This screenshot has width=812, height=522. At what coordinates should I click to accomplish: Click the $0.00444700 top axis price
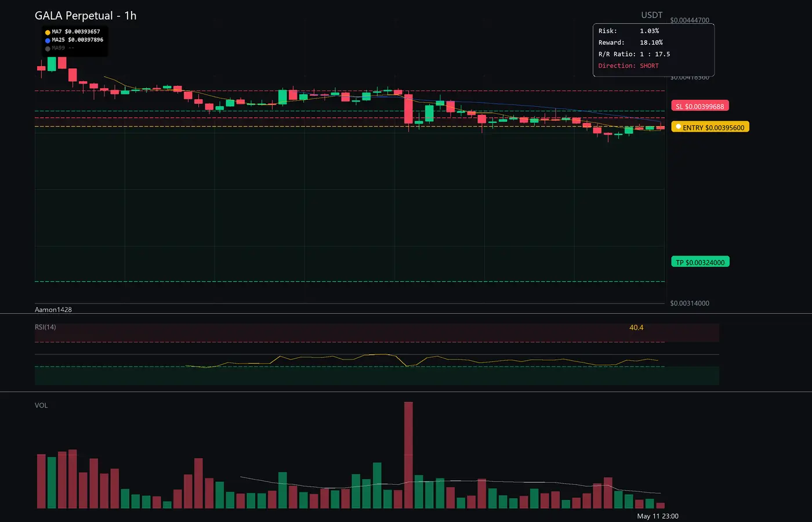[690, 20]
